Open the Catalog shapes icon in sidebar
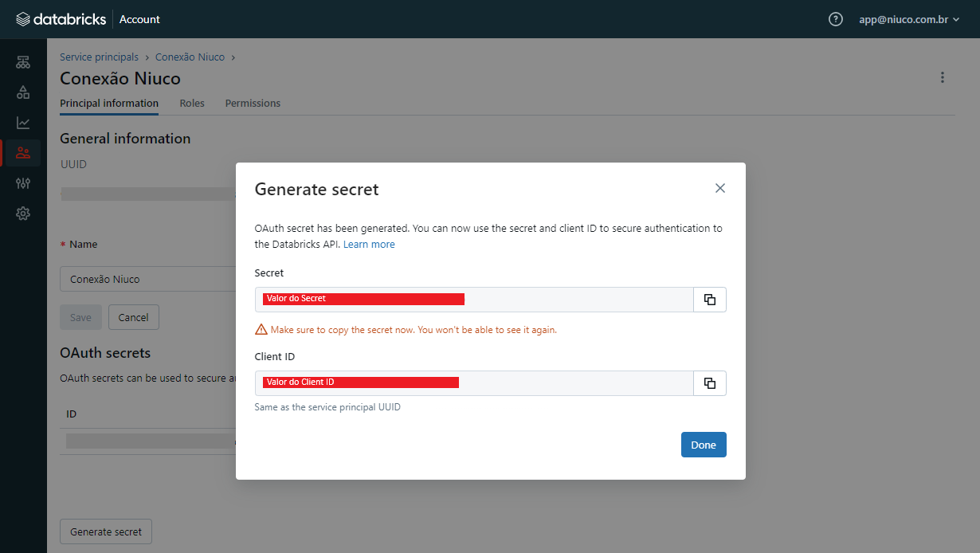The image size is (980, 553). pyautogui.click(x=23, y=92)
